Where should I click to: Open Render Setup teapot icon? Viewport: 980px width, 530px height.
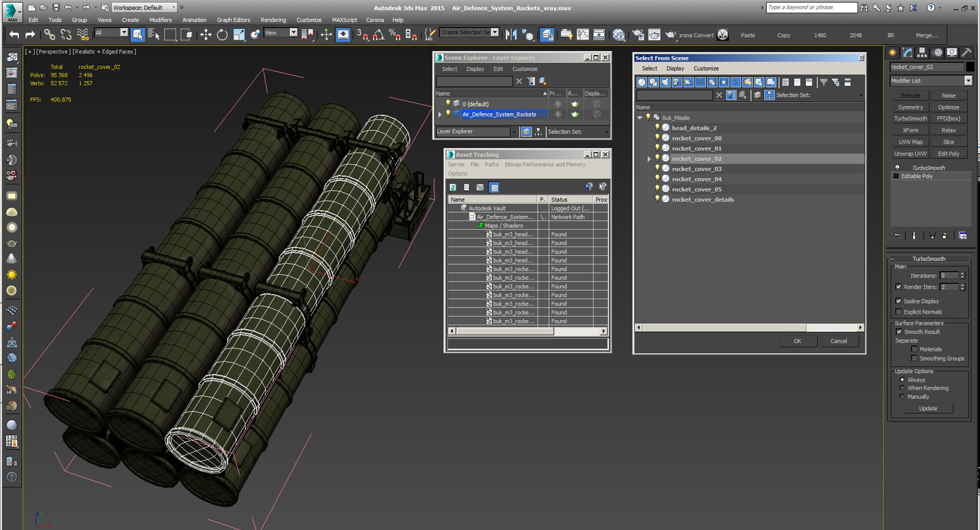pos(637,34)
